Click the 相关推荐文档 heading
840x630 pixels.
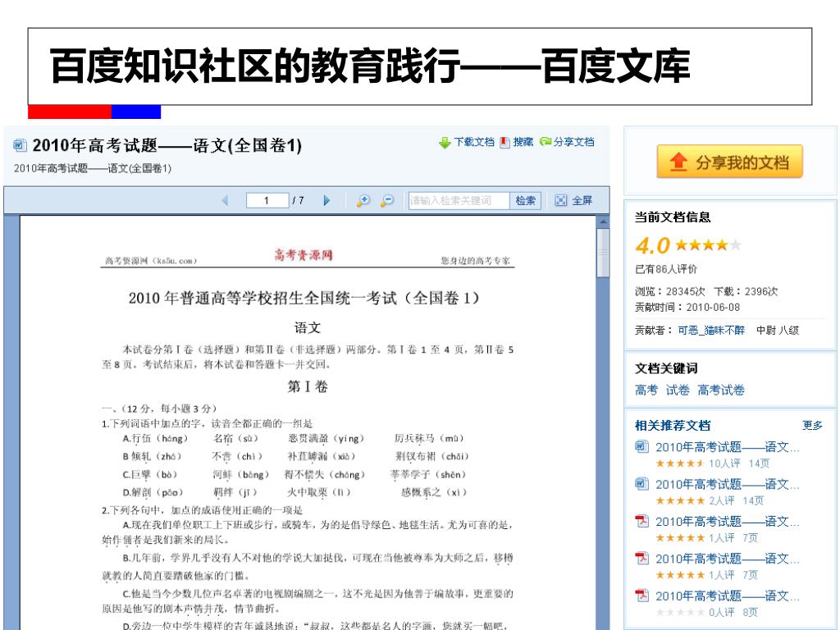coord(673,426)
